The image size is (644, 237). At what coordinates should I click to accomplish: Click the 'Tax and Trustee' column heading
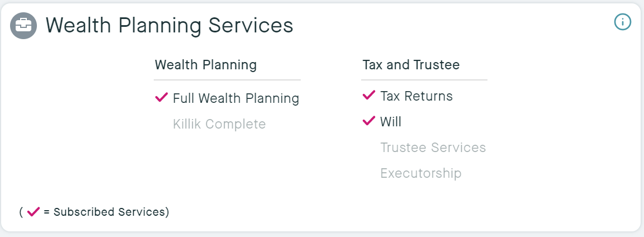pos(411,65)
